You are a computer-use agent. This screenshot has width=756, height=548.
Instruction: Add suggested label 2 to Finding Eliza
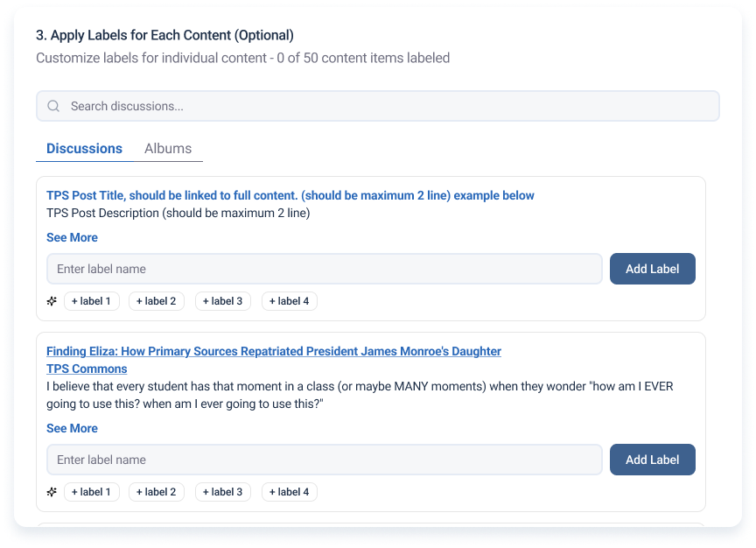(x=157, y=492)
